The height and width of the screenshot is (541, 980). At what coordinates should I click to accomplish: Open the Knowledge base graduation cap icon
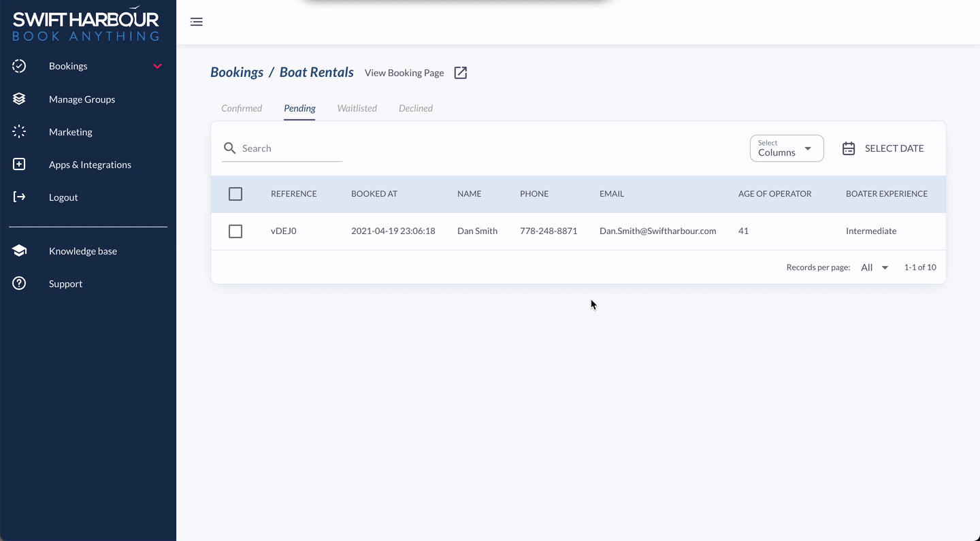click(x=19, y=251)
